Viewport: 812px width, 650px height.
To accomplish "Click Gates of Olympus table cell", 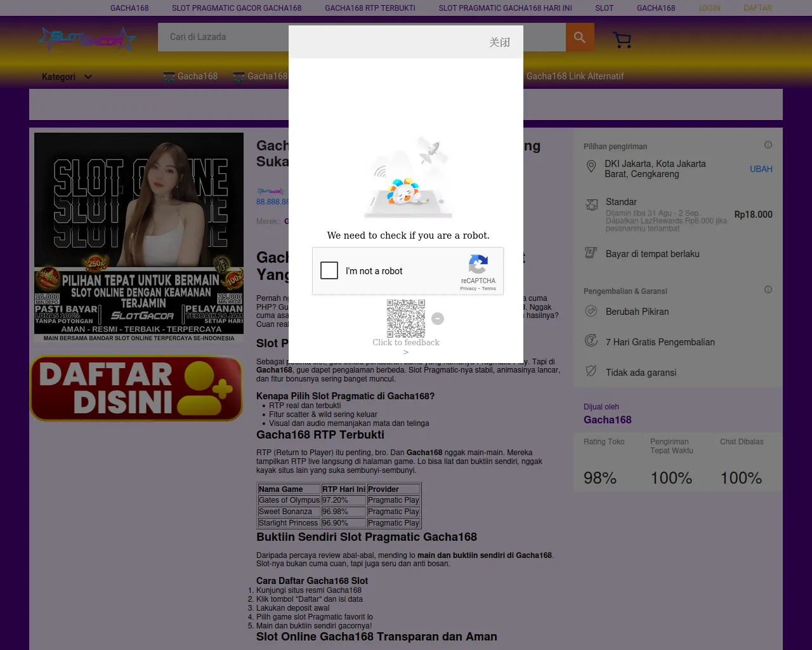I will point(289,500).
